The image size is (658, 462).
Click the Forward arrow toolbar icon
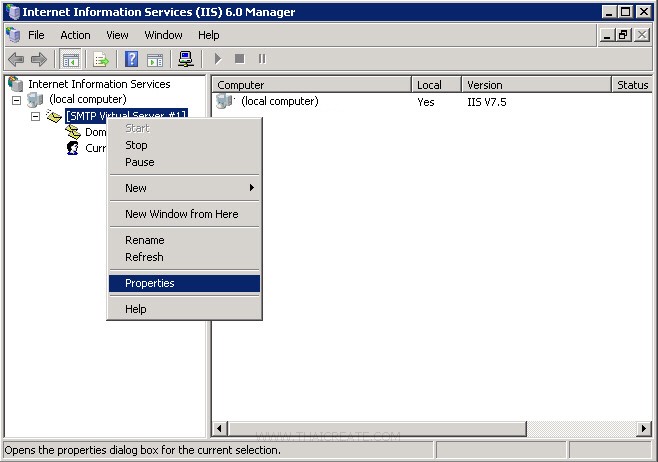point(39,59)
